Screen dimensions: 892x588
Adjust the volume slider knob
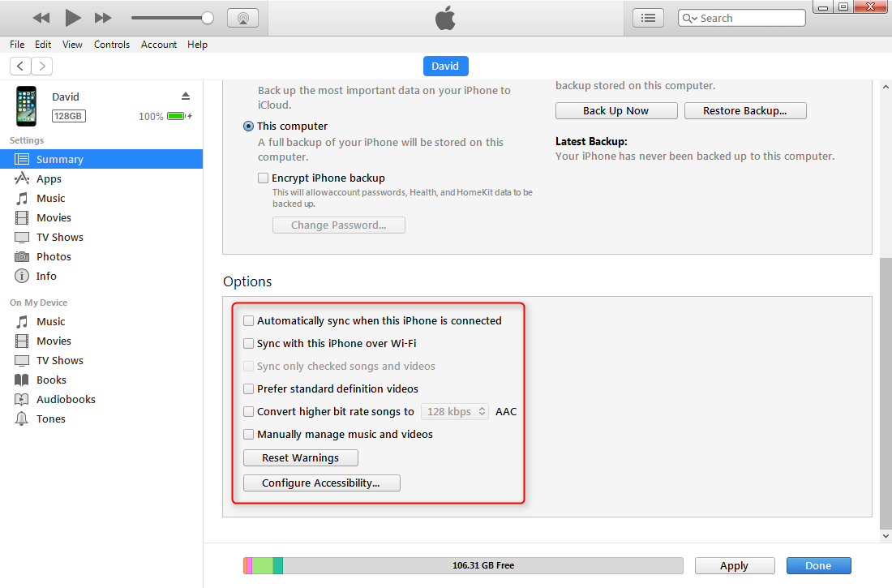(208, 18)
